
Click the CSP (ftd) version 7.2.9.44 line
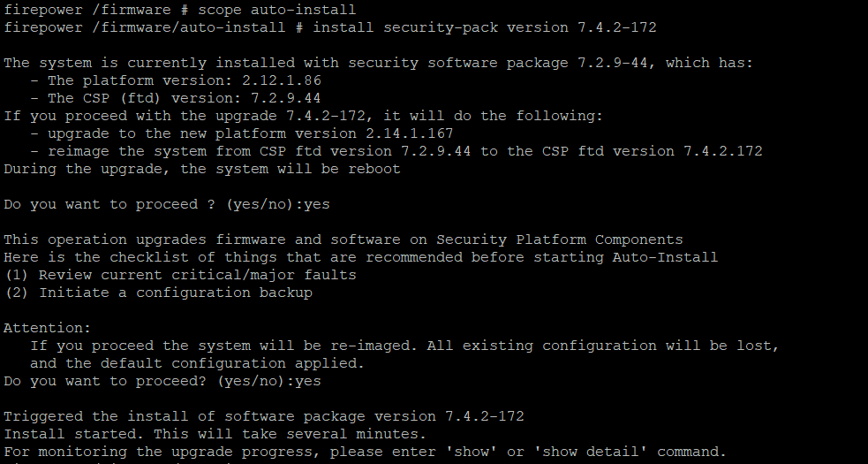coord(176,99)
